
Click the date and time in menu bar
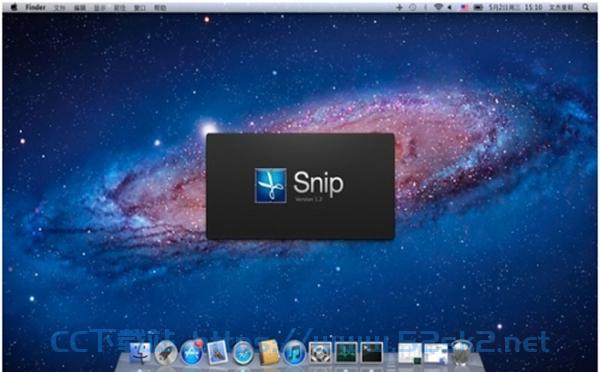[515, 7]
